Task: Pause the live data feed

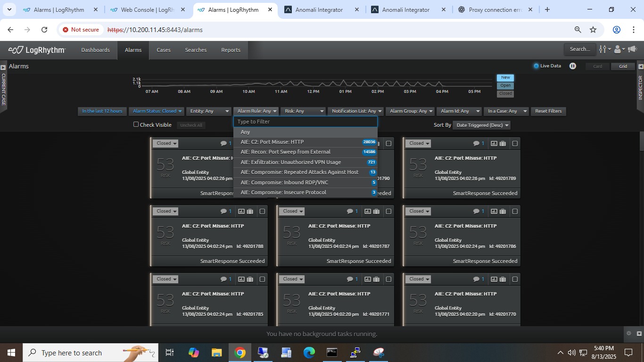Action: [x=572, y=66]
